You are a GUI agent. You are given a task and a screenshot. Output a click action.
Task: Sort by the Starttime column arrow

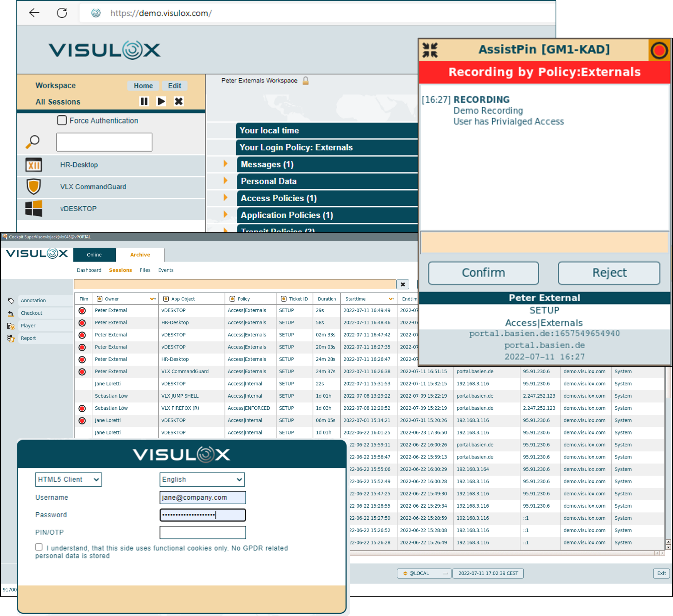coord(391,299)
